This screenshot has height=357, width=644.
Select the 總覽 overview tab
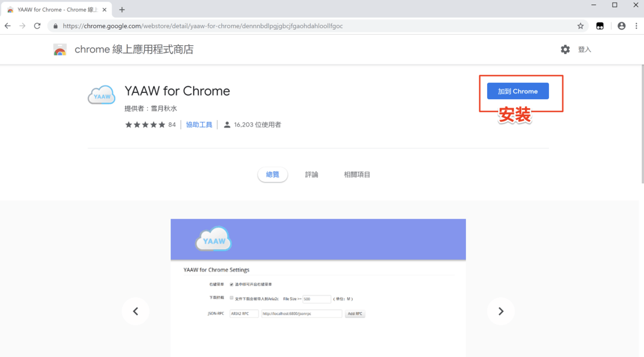(273, 175)
